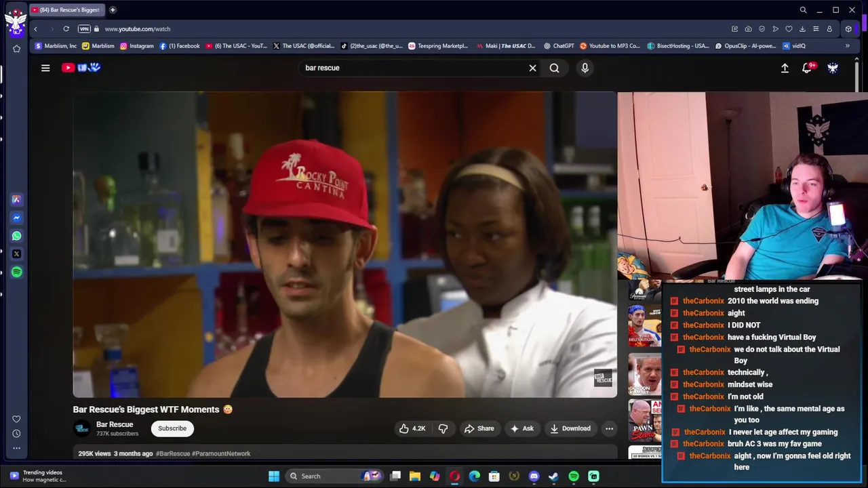Select the Bar Rescue's Biggest browser tab

coord(66,9)
